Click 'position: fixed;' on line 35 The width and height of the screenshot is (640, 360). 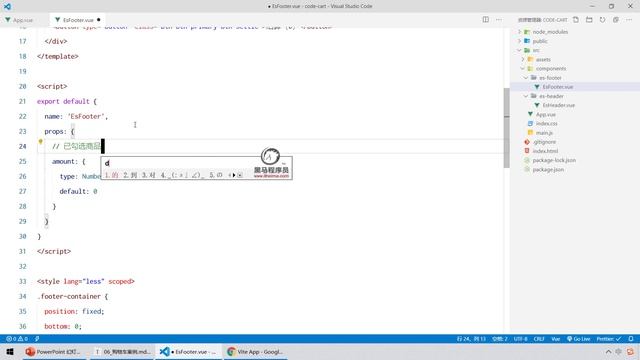[74, 311]
